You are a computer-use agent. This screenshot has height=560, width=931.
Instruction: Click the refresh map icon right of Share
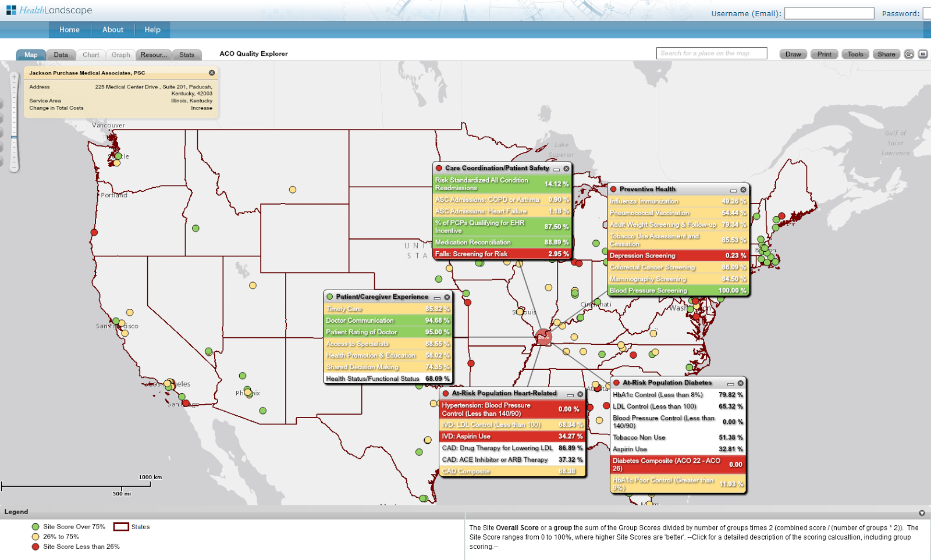point(909,54)
